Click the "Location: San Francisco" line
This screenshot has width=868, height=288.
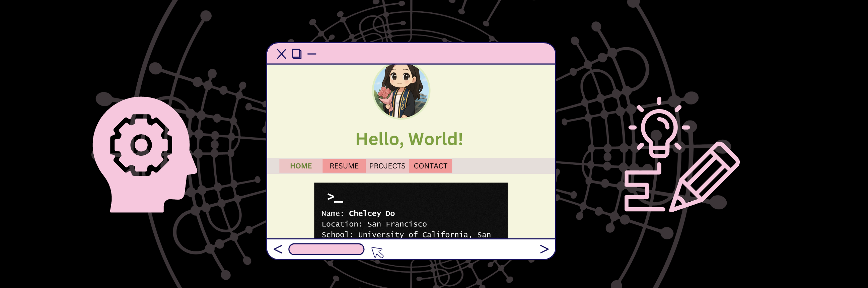coord(374,224)
